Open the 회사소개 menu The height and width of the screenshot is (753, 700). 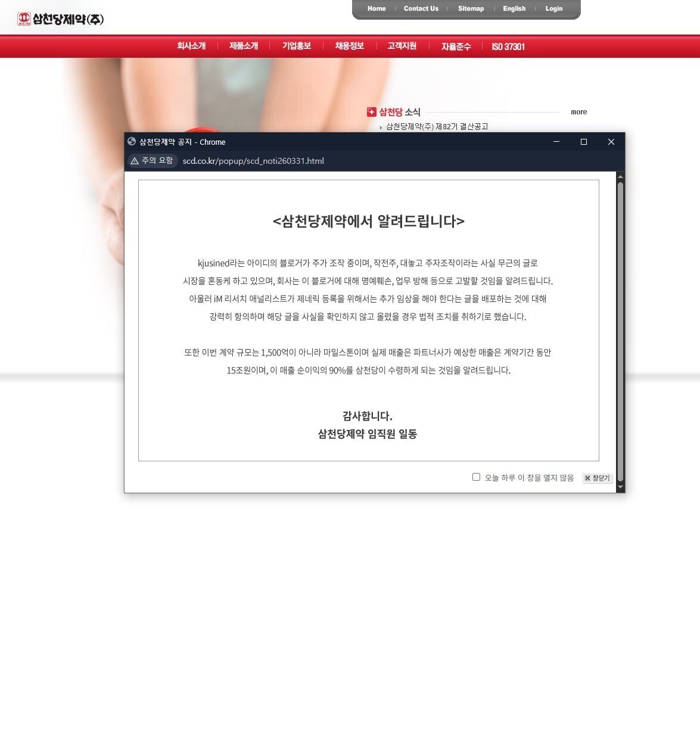pyautogui.click(x=191, y=46)
